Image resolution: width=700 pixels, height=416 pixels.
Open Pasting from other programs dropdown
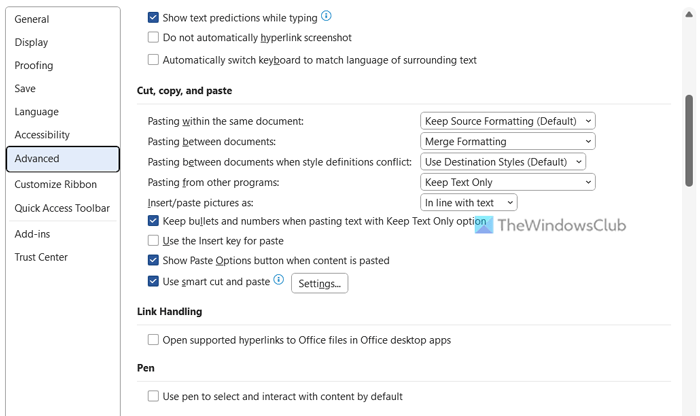tap(507, 182)
